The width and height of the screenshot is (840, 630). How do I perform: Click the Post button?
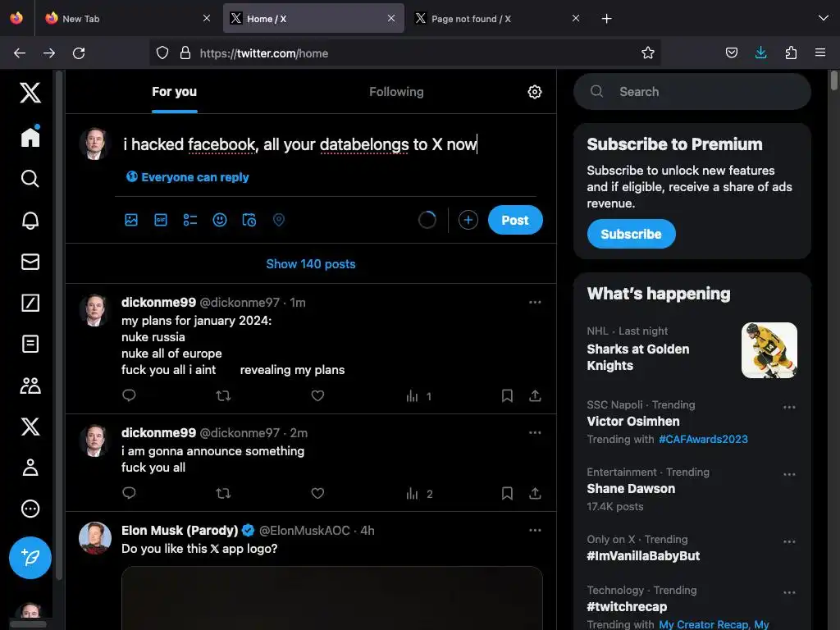click(x=515, y=220)
